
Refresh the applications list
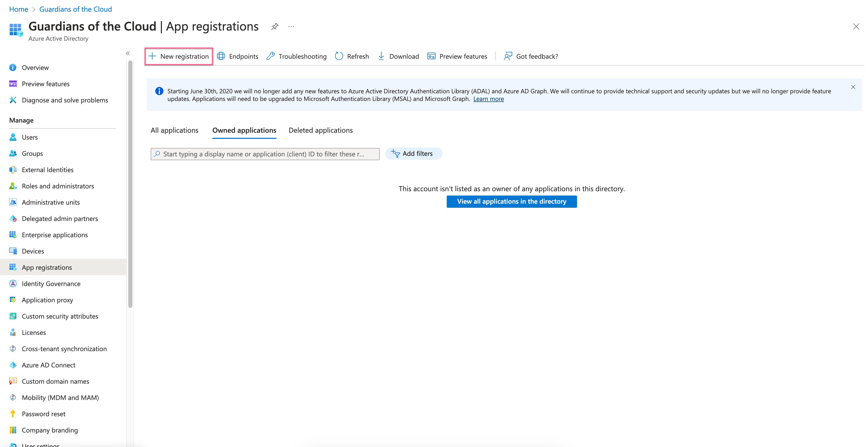coord(352,56)
